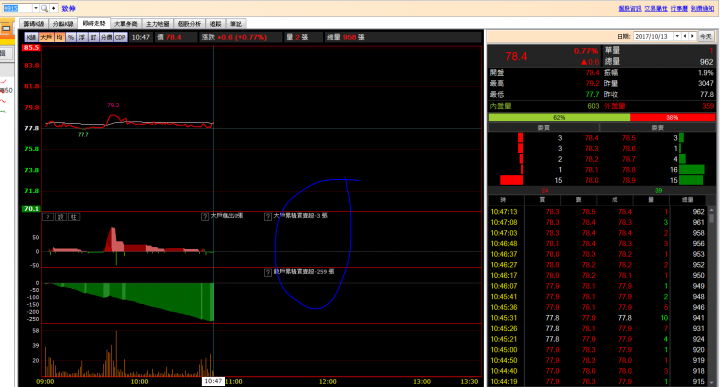Click ask price 78.8 with volume 16

(629, 170)
